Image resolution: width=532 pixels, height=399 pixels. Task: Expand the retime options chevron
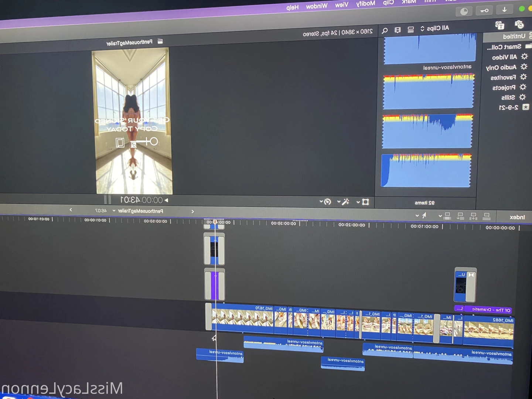click(321, 202)
